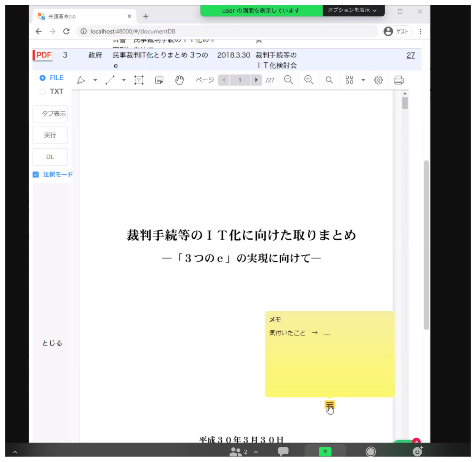
Task: Click the date cell 2018.3.30
Action: 233,55
